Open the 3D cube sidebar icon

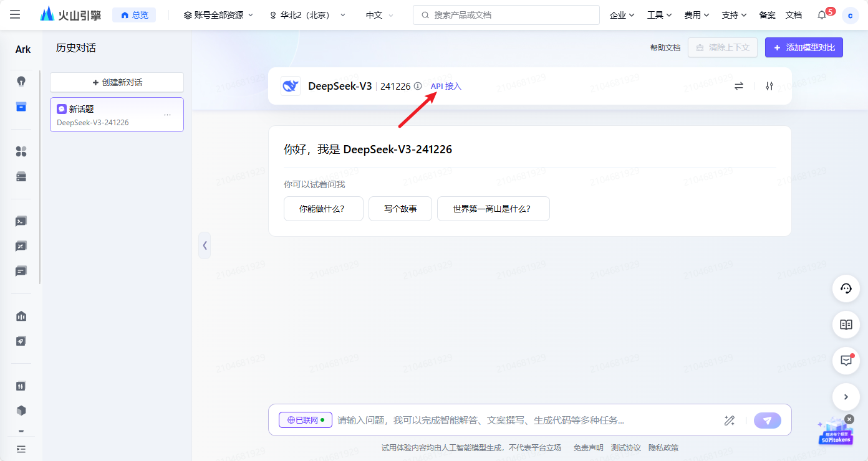click(21, 411)
